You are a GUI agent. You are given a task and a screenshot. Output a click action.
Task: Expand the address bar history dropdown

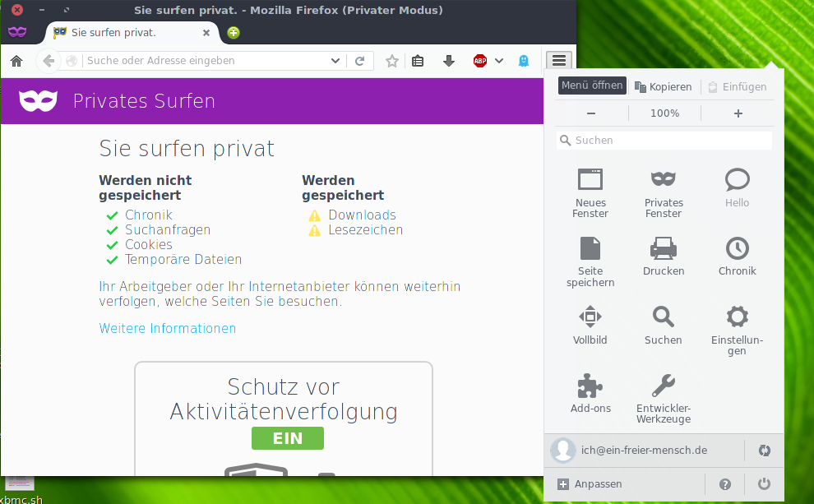(x=335, y=61)
